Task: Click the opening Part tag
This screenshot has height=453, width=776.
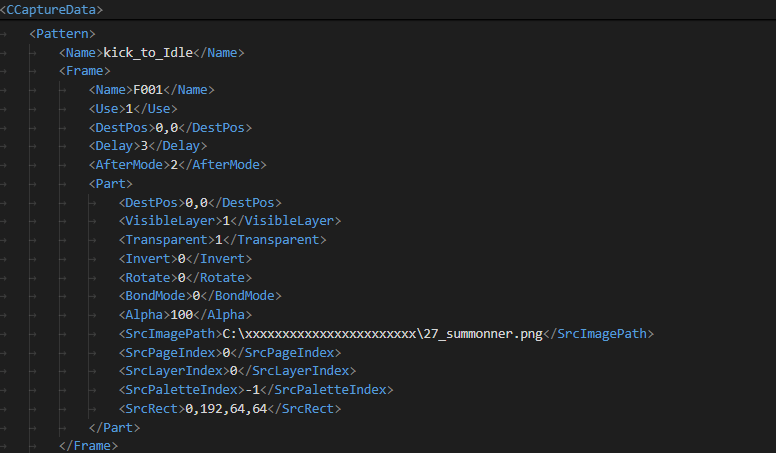Action: pyautogui.click(x=110, y=184)
